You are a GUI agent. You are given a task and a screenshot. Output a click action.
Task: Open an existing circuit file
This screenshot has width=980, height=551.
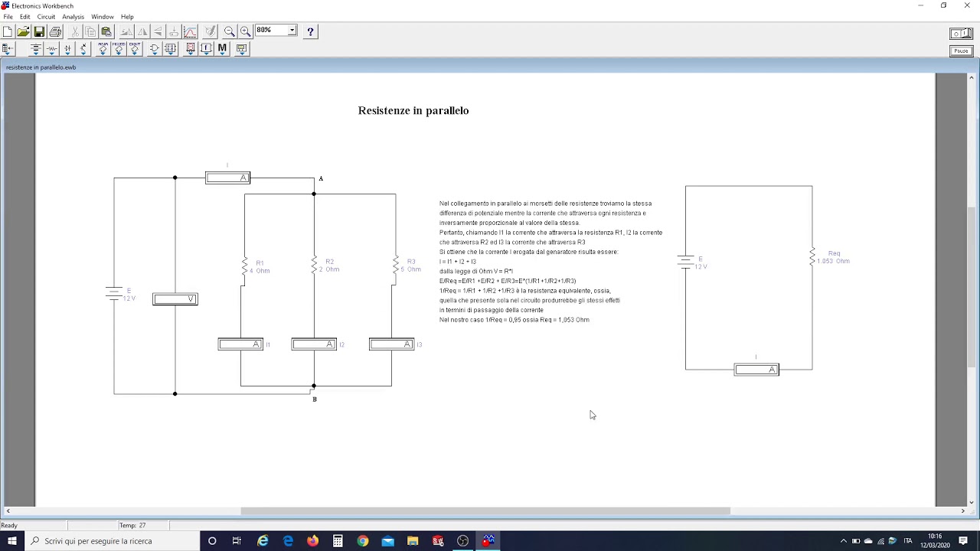(x=23, y=31)
